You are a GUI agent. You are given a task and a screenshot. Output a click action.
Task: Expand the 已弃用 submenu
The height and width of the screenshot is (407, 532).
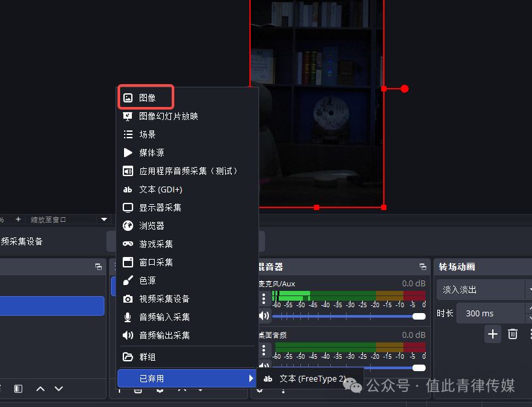pyautogui.click(x=186, y=378)
